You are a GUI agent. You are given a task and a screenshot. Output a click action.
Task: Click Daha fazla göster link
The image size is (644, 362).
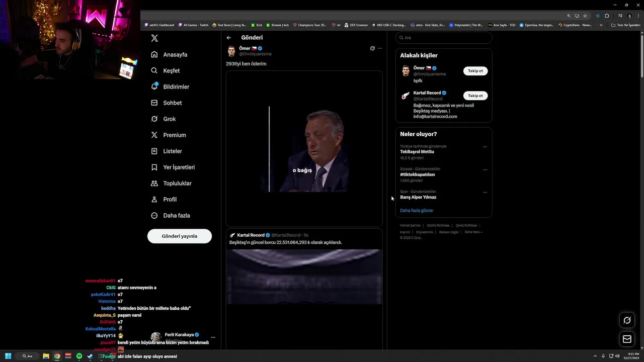417,210
